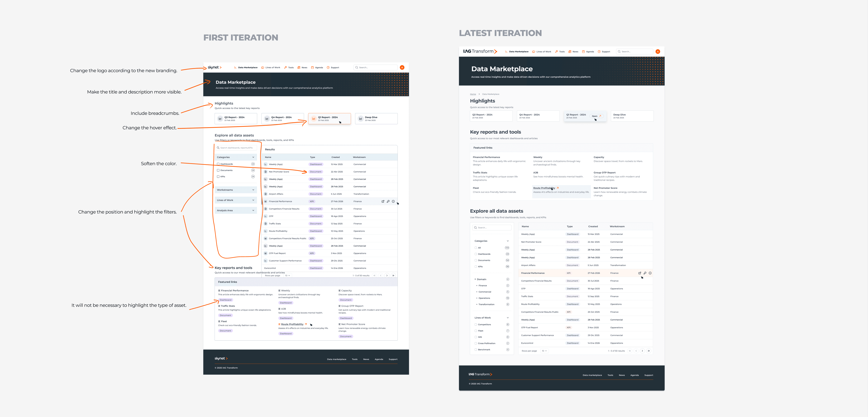Image resolution: width=868 pixels, height=417 pixels.
Task: Click info icon on latest iteration Financial Performance row
Action: pyautogui.click(x=650, y=273)
